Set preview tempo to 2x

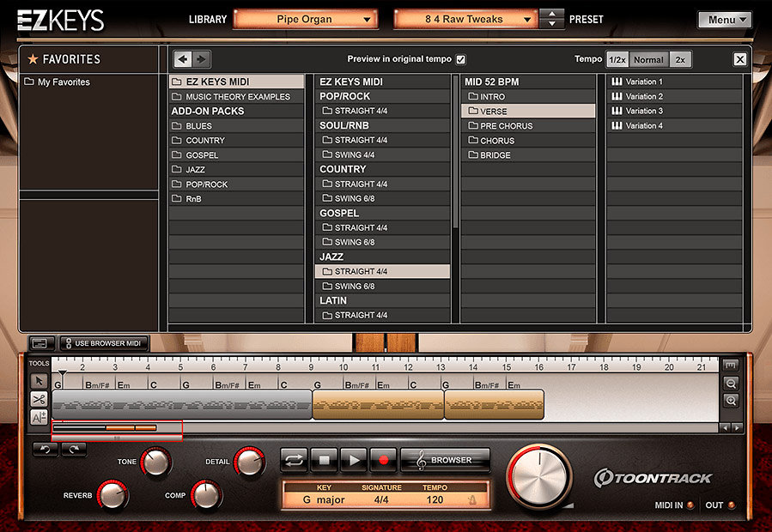coord(680,59)
